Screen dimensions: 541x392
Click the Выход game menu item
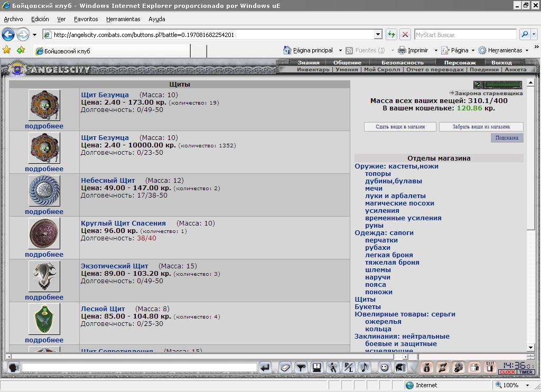[x=502, y=62]
